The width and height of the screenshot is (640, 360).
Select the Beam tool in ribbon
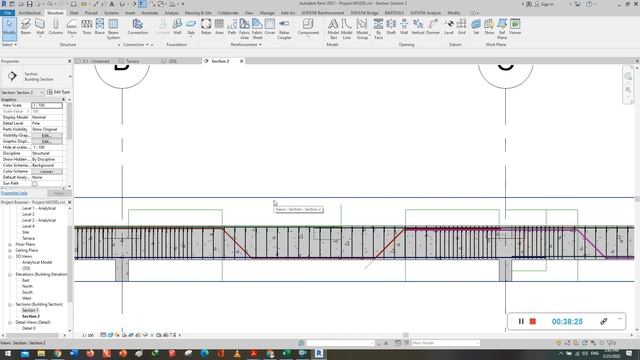(x=26, y=27)
